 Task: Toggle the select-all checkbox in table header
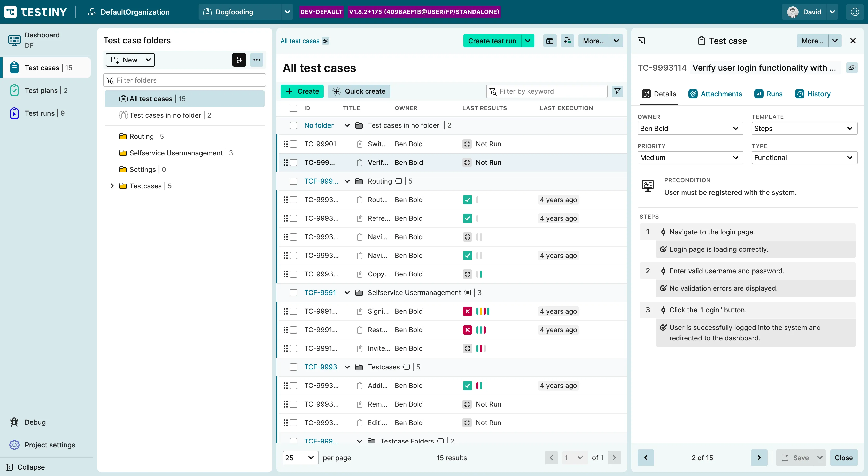(x=293, y=108)
